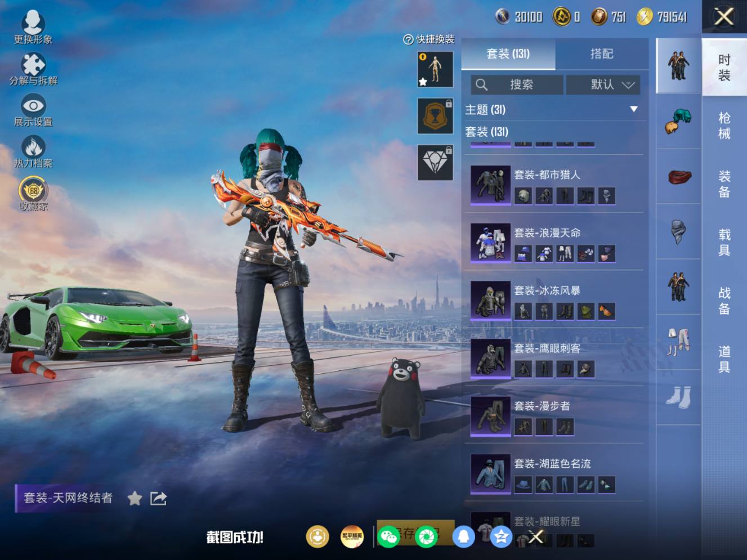Toggle favorite star for 套装-天网终结者

tap(135, 498)
